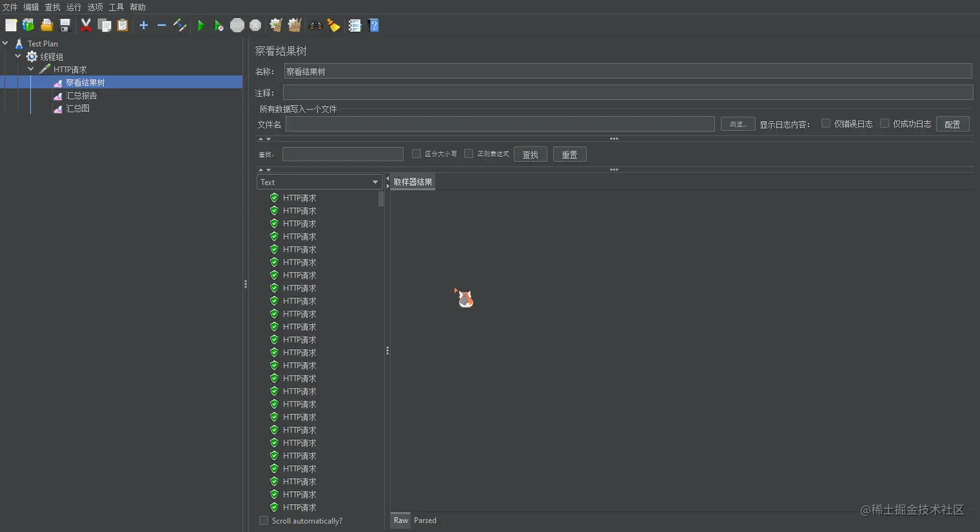The height and width of the screenshot is (532, 980).
Task: Open the 选项 menu
Action: coord(95,7)
